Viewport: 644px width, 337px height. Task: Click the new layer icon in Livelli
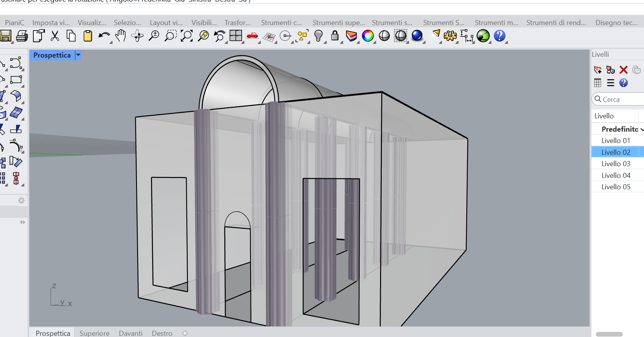[x=598, y=70]
